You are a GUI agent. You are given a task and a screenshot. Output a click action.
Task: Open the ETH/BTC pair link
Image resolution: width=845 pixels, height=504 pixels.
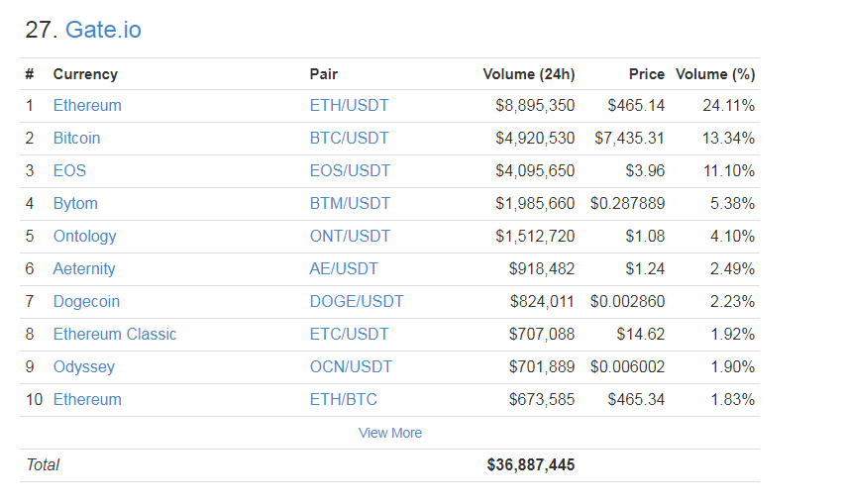pyautogui.click(x=344, y=399)
